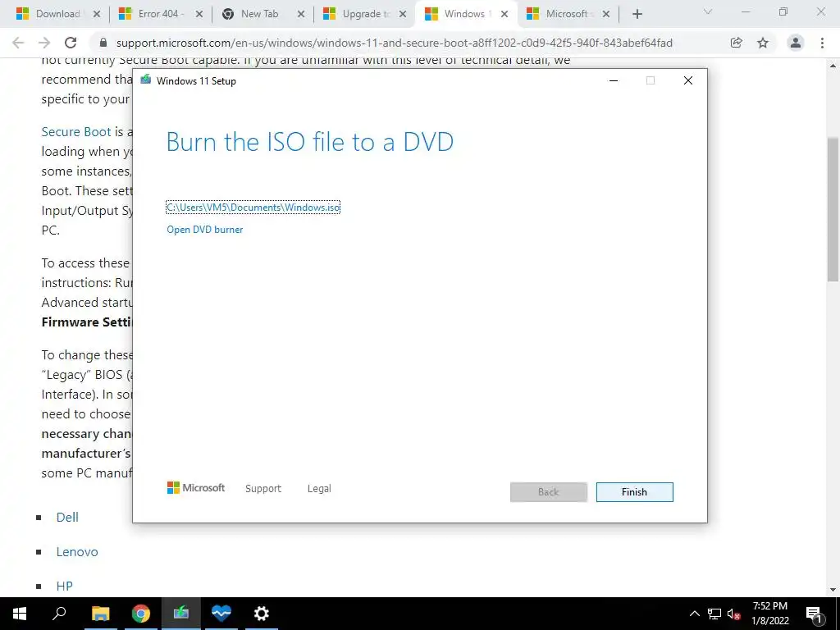Close the Download browser tab

97,15
